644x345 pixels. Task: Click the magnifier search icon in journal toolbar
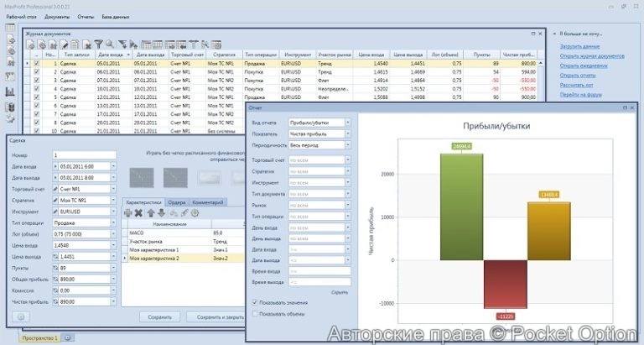[110, 43]
